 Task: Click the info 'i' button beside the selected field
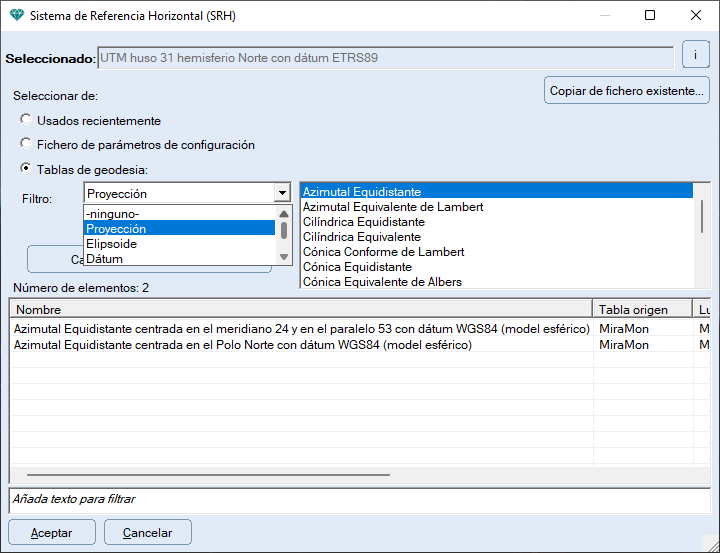click(x=695, y=56)
